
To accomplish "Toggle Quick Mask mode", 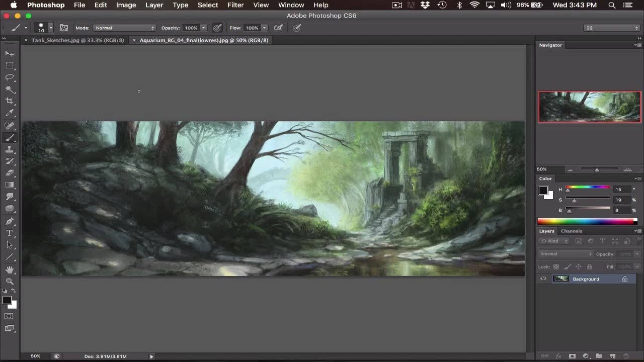I will 9,316.
